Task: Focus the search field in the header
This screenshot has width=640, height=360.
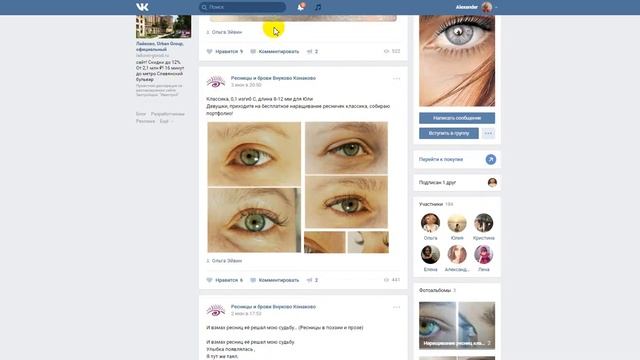Action: (242, 7)
